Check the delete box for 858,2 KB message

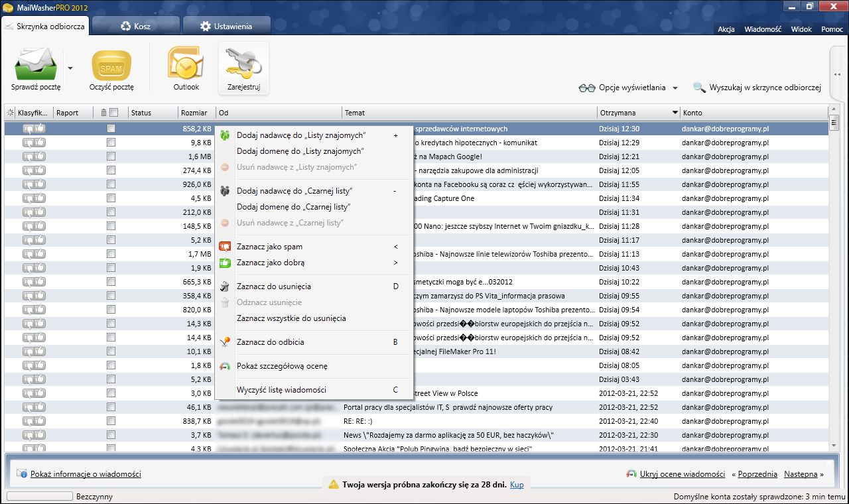coord(111,129)
